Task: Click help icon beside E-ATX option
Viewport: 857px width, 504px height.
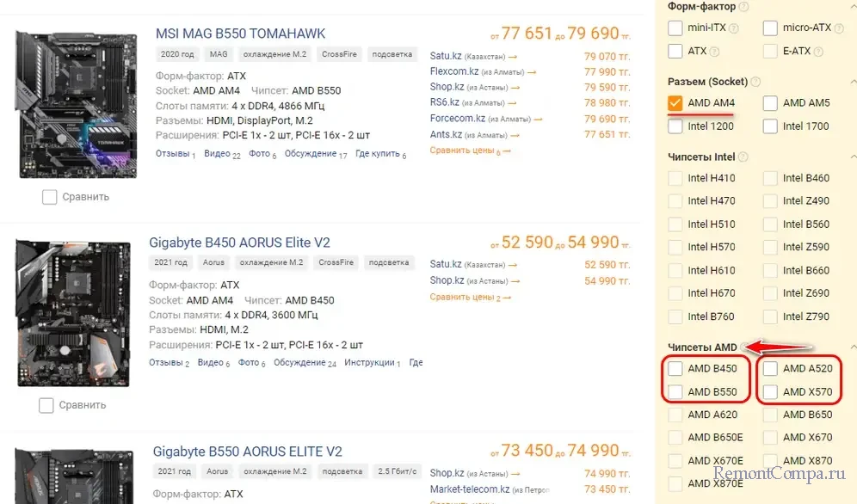Action: 818,52
